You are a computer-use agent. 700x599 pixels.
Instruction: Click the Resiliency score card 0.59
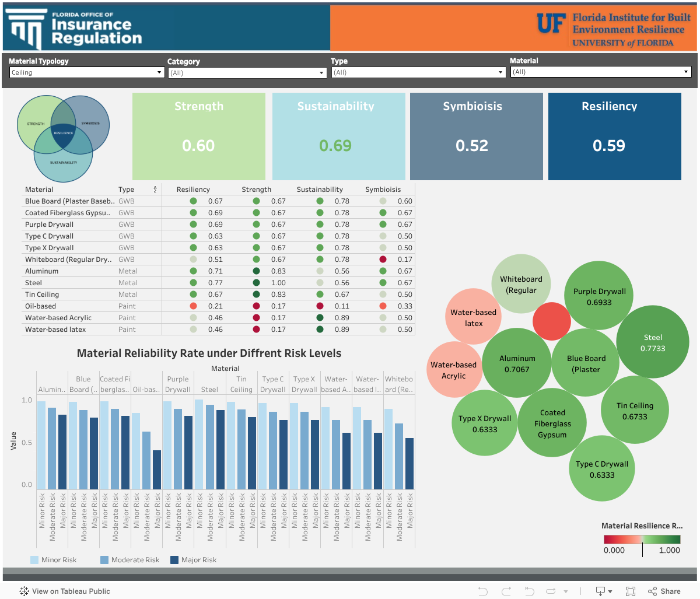click(x=615, y=136)
